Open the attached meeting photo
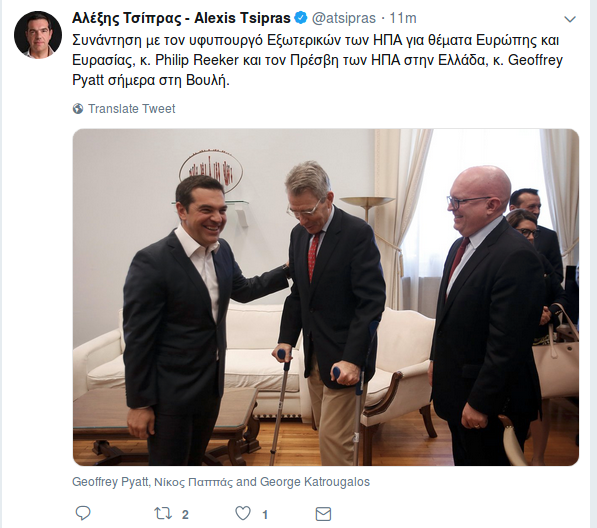Screen dimensions: 597x528 tap(326, 297)
